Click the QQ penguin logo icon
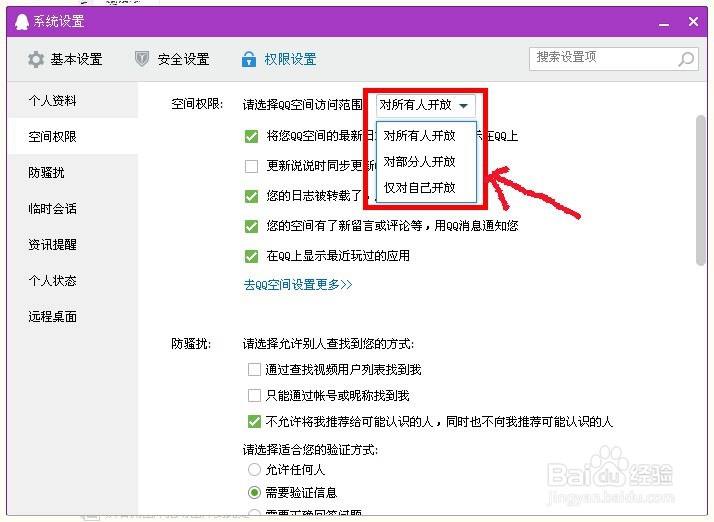The image size is (714, 522). tap(22, 21)
